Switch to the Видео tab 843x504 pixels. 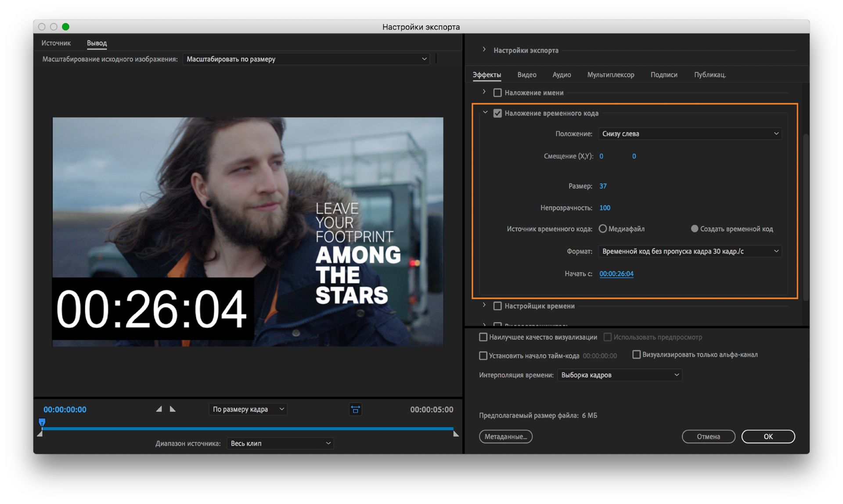coord(526,75)
